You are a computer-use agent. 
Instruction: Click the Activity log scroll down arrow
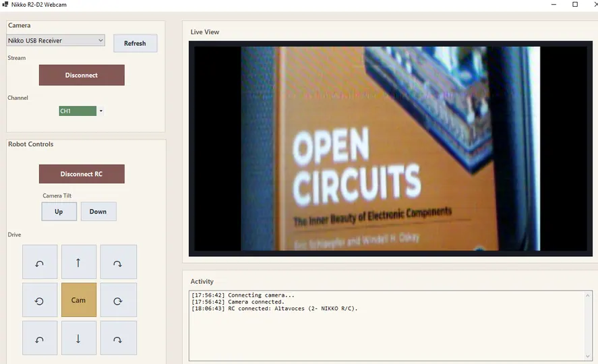[x=588, y=357]
